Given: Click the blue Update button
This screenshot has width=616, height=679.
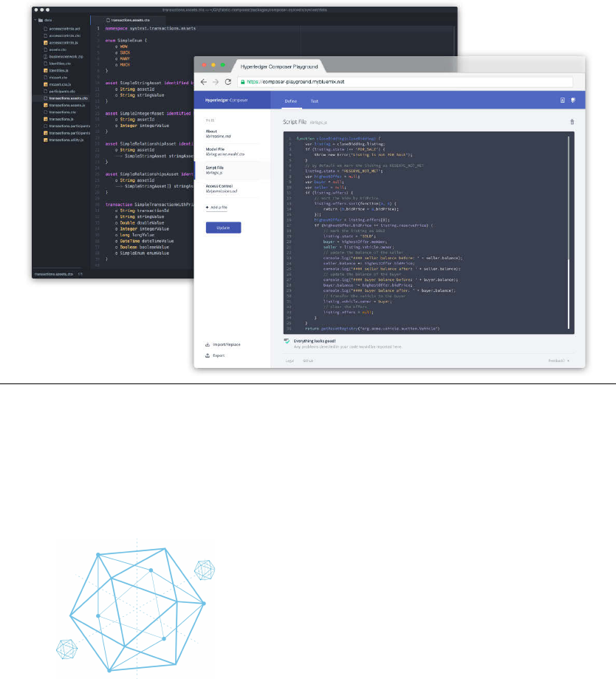Looking at the screenshot, I should [x=223, y=228].
